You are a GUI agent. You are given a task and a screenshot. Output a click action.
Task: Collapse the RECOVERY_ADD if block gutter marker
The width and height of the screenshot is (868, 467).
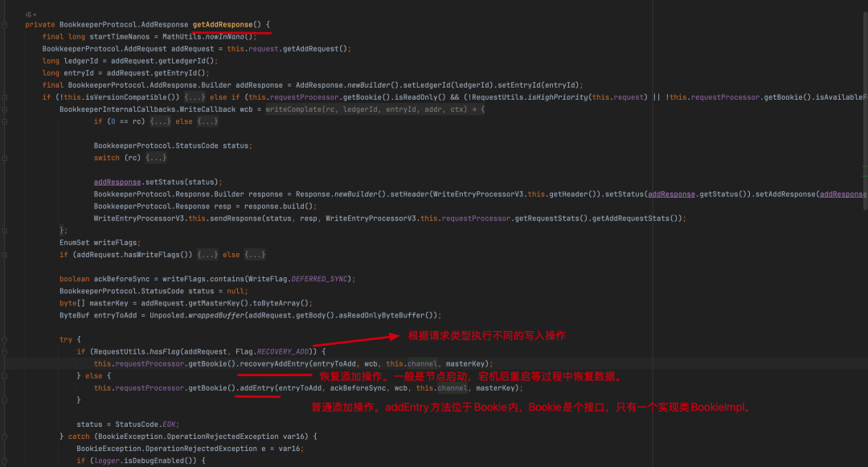click(x=5, y=352)
